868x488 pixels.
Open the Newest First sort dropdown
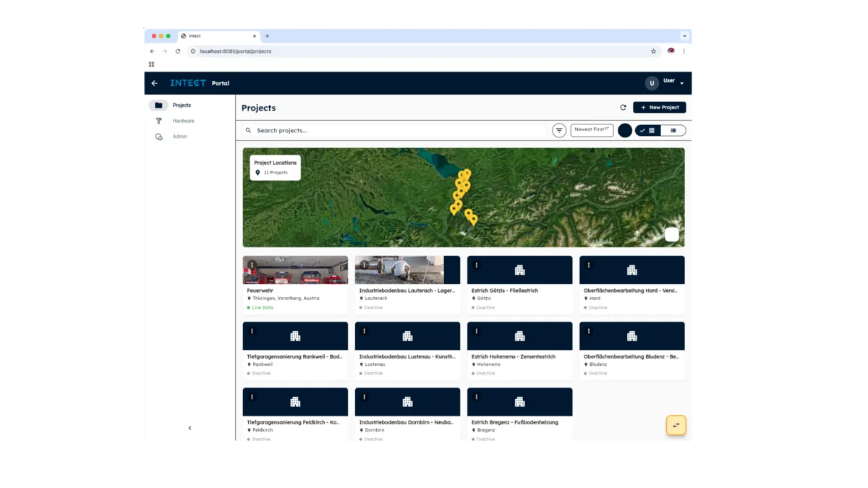point(592,130)
